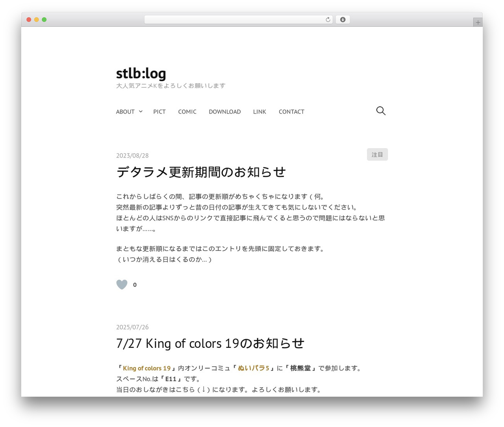Open the ABOUT menu item
Image resolution: width=504 pixels, height=427 pixels.
pyautogui.click(x=125, y=112)
